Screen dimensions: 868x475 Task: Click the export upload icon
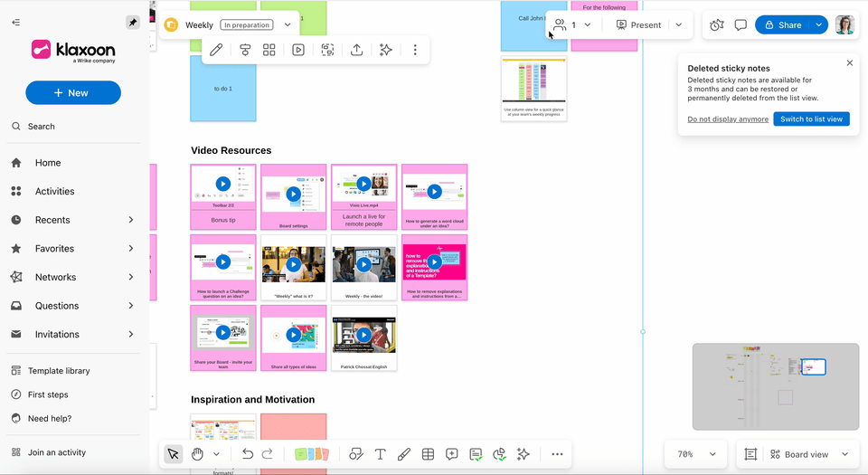tap(356, 50)
